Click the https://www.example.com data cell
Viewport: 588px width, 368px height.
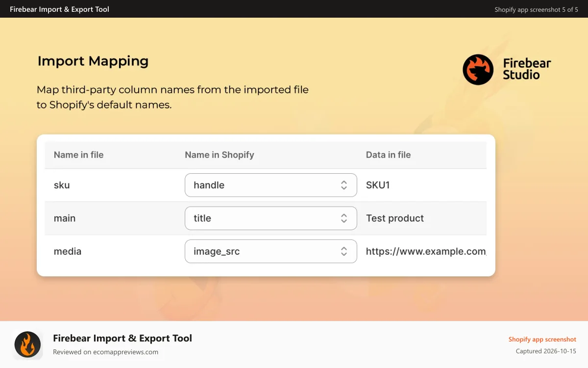point(426,251)
